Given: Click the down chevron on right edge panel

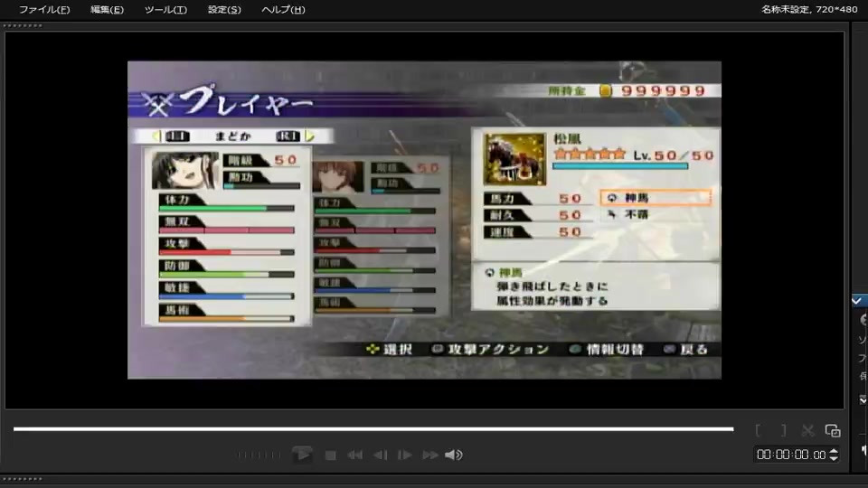Looking at the screenshot, I should click(863, 399).
